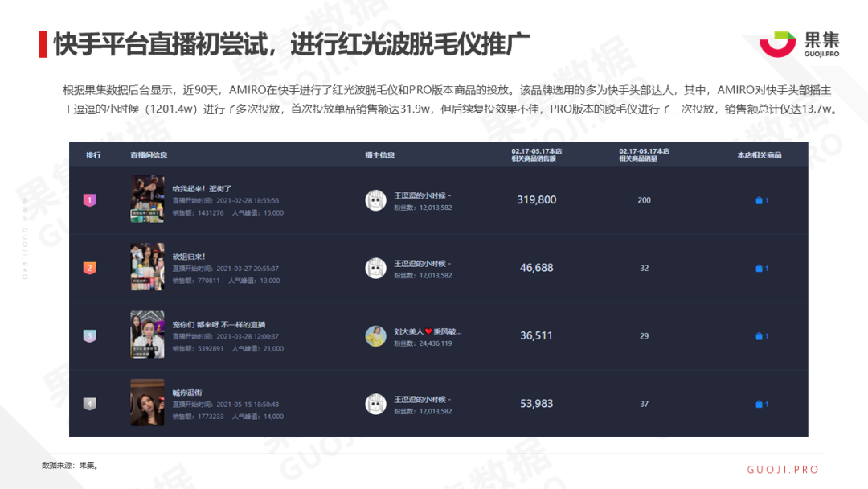Click the rank 1 badge icon

[x=90, y=200]
